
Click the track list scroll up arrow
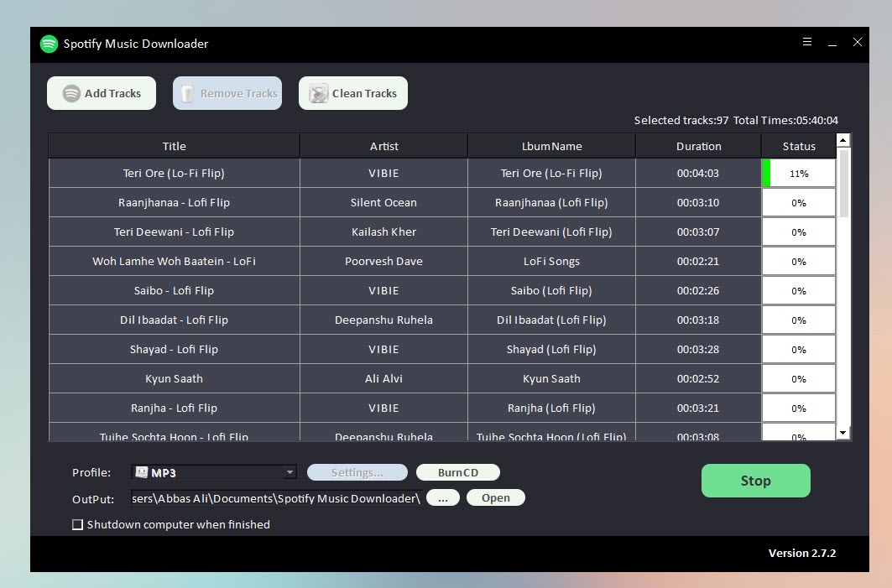843,140
